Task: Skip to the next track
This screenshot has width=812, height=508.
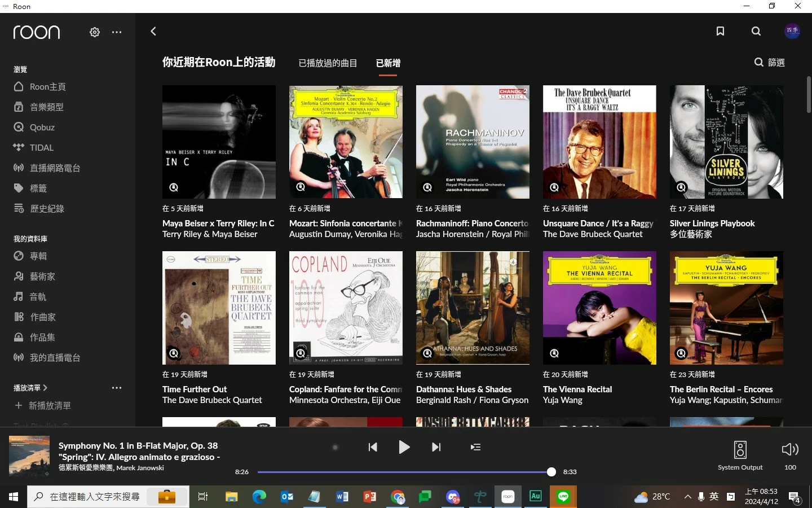Action: point(436,447)
